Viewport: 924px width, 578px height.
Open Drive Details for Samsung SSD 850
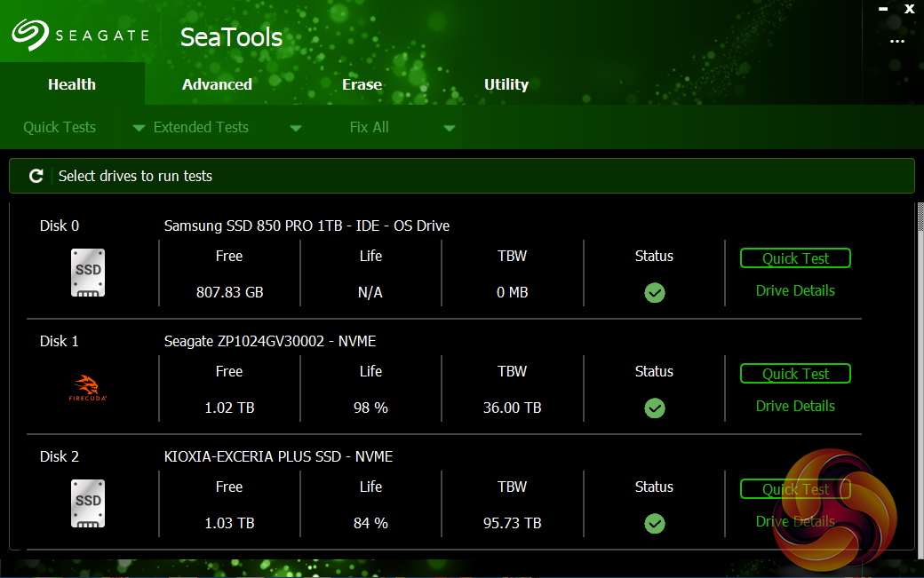tap(795, 290)
